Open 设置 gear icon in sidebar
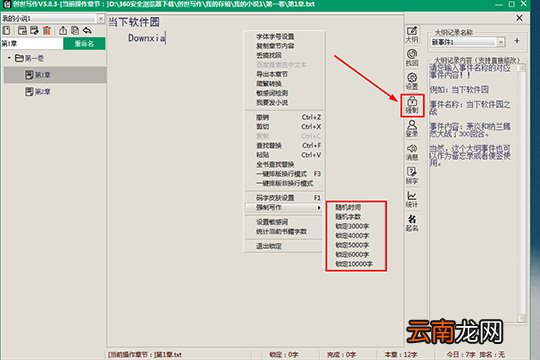The height and width of the screenshot is (360, 540). point(412,81)
